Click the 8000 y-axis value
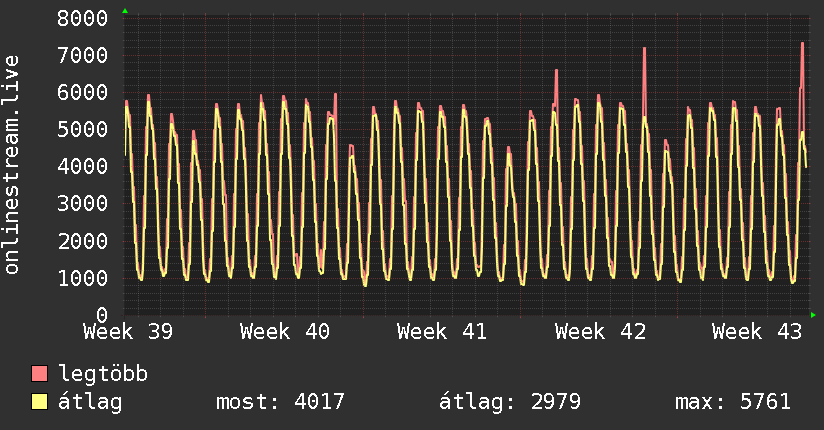The width and height of the screenshot is (824, 430). pyautogui.click(x=83, y=18)
